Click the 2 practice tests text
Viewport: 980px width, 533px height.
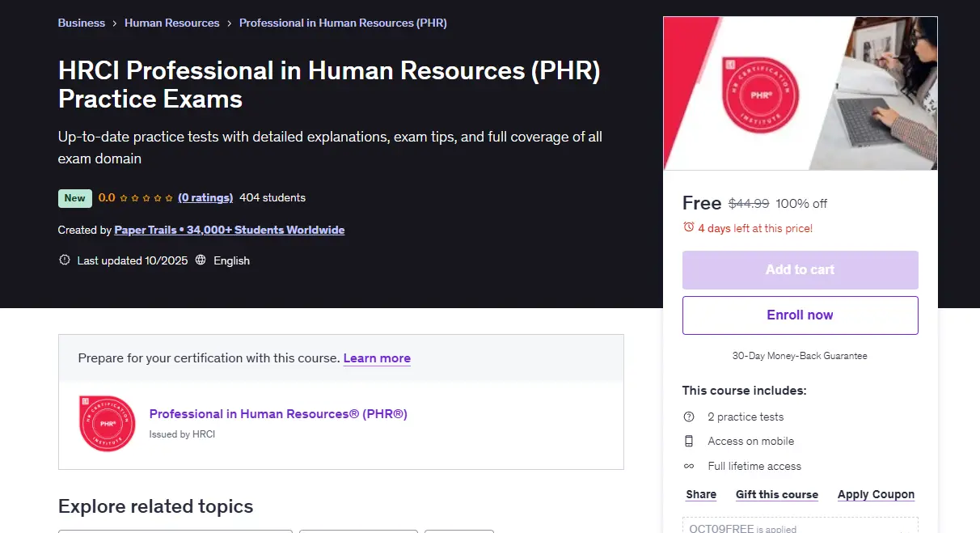click(x=746, y=417)
